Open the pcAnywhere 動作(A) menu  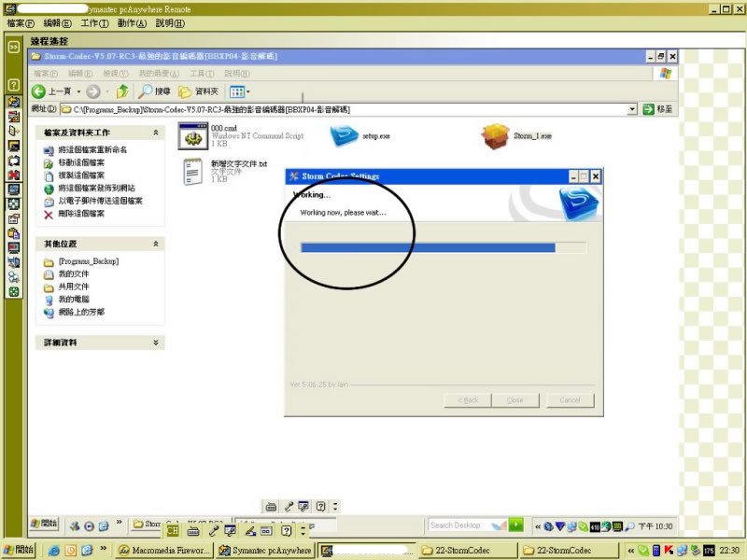click(132, 23)
